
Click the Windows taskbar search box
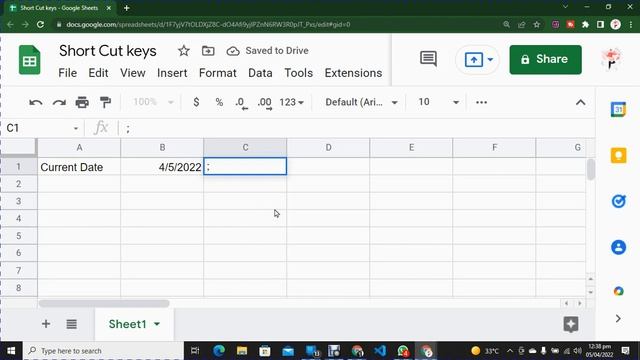point(104,351)
